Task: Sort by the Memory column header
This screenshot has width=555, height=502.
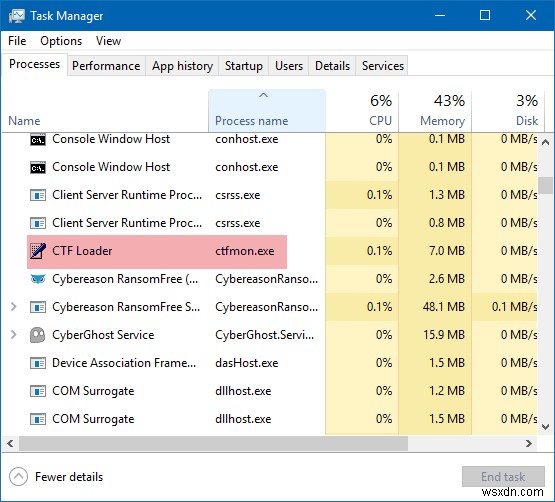Action: click(435, 111)
